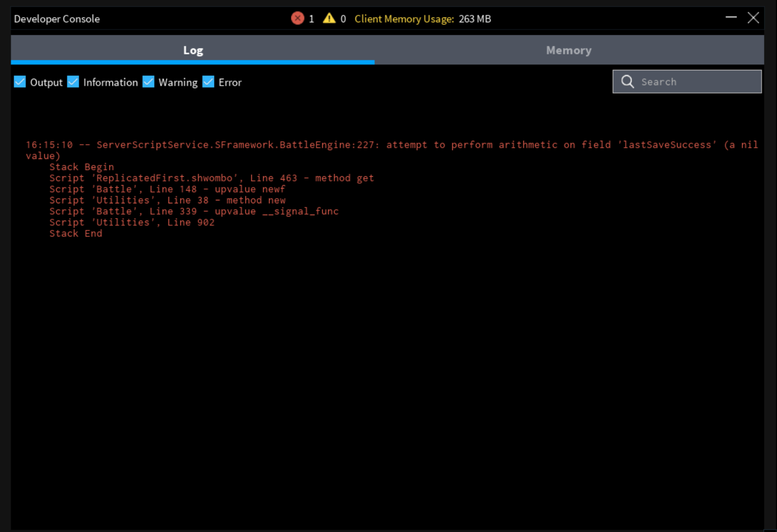
Task: Uncheck the Output filter checkbox
Action: coord(20,82)
